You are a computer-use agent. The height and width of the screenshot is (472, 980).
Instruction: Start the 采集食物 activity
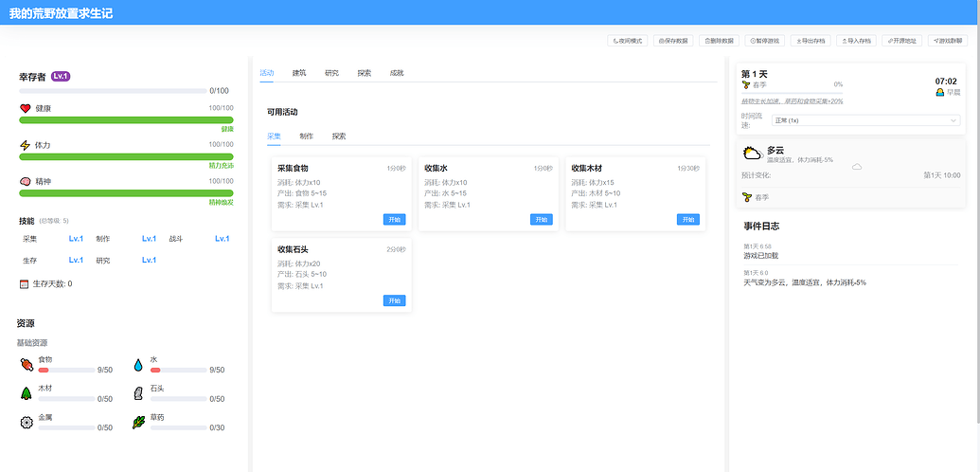point(395,219)
